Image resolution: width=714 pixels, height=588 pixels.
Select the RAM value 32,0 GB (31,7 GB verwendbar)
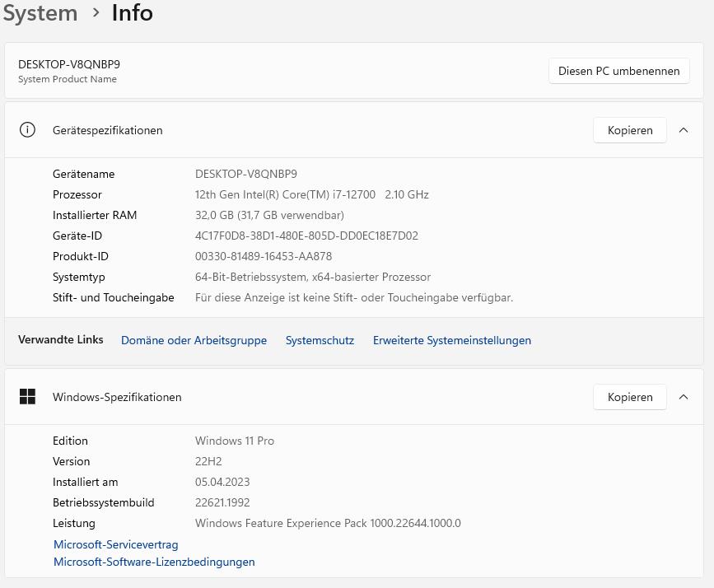(269, 215)
